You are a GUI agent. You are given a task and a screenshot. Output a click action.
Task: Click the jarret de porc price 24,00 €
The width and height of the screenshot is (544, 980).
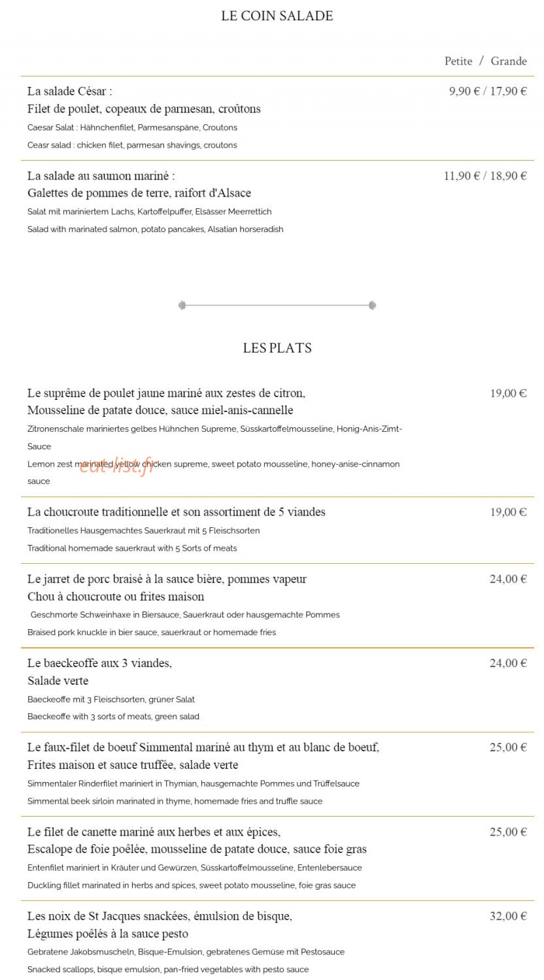[508, 579]
